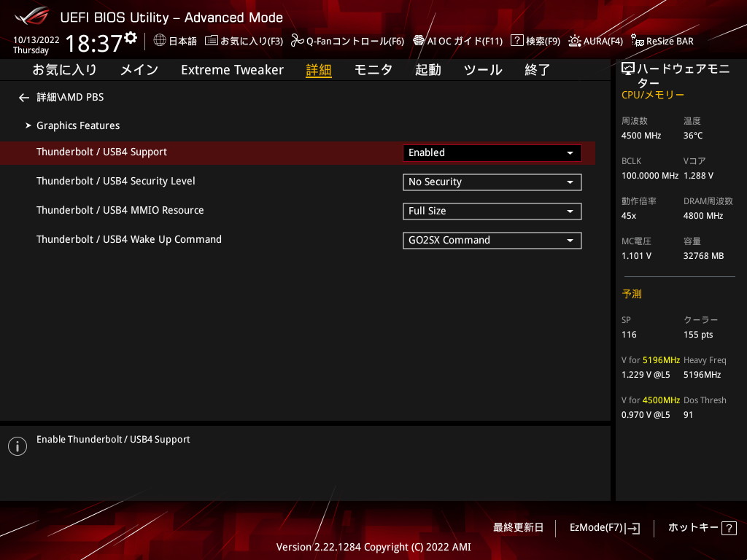Click the 最終更新日 button
Image resolution: width=747 pixels, height=560 pixels.
pyautogui.click(x=518, y=528)
